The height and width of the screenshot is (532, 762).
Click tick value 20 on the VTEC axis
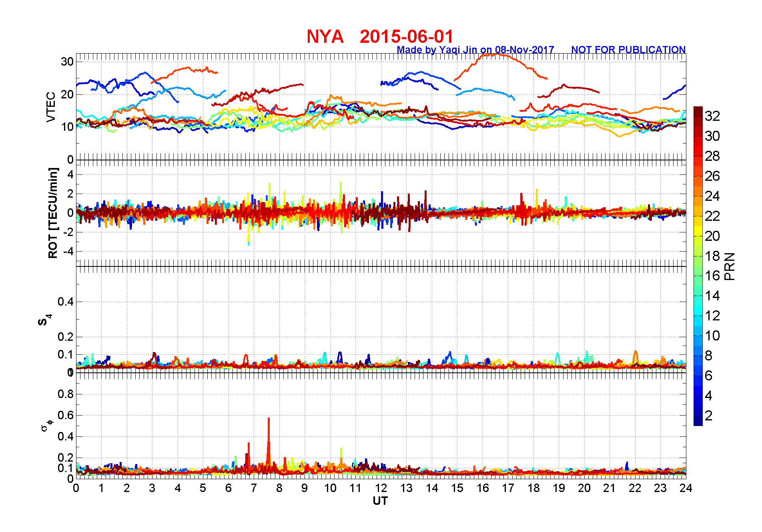67,94
